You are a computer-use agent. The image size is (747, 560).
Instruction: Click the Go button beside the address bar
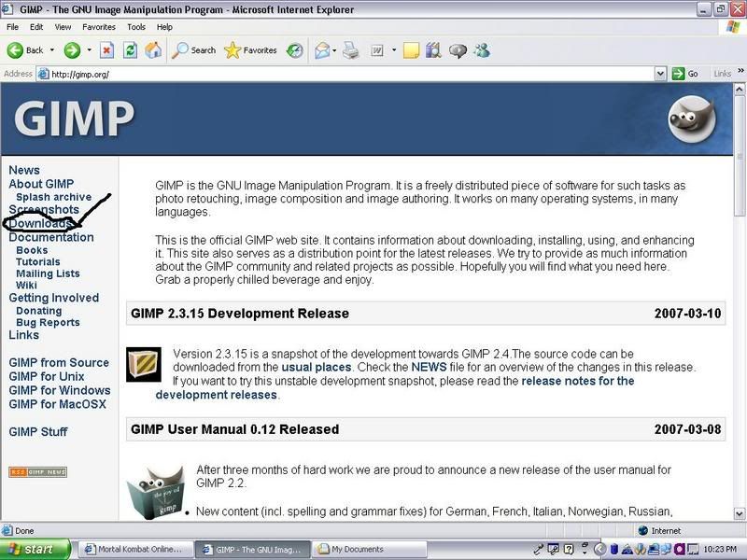(685, 74)
